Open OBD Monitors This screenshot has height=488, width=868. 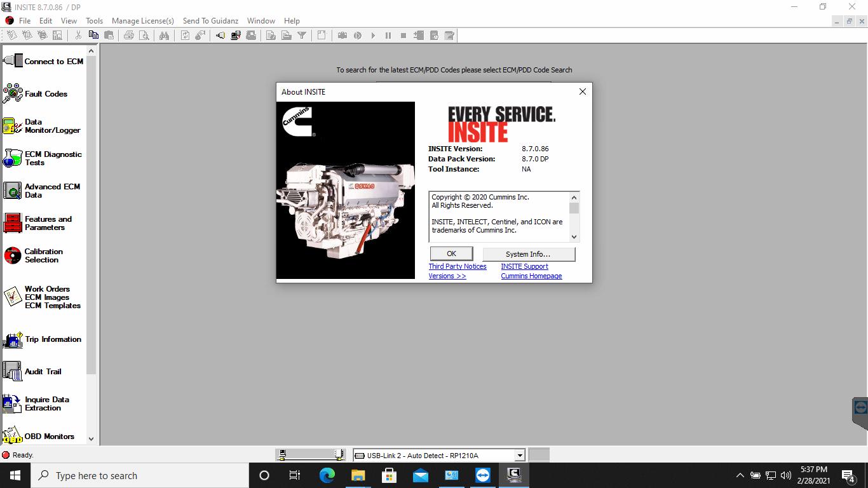click(x=39, y=436)
